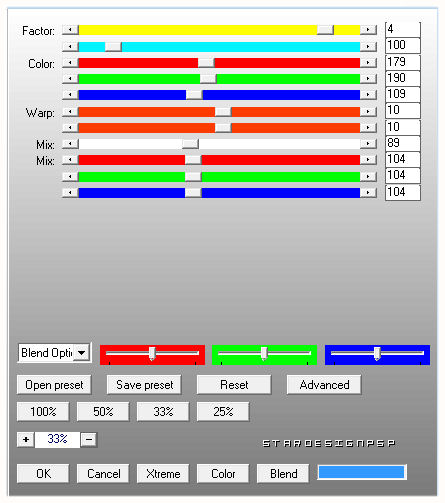Click left arrow of first Warp slider
The width and height of the screenshot is (445, 503).
point(70,111)
